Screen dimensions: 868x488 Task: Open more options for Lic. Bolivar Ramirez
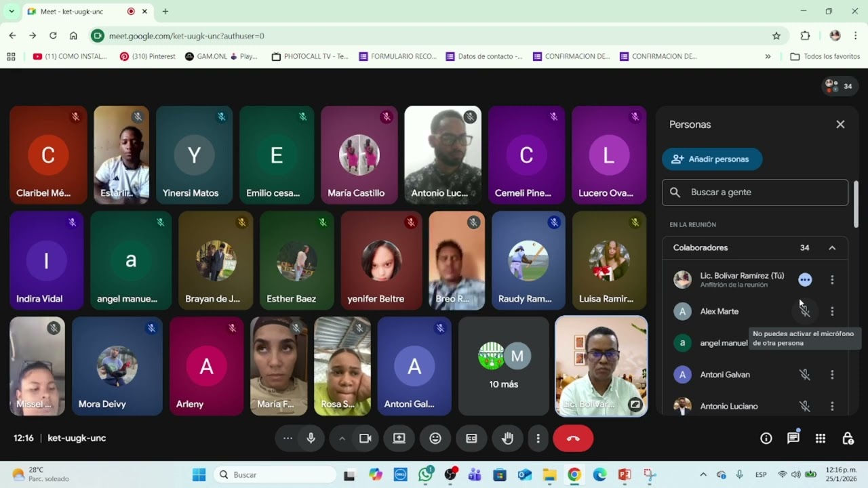coord(832,280)
